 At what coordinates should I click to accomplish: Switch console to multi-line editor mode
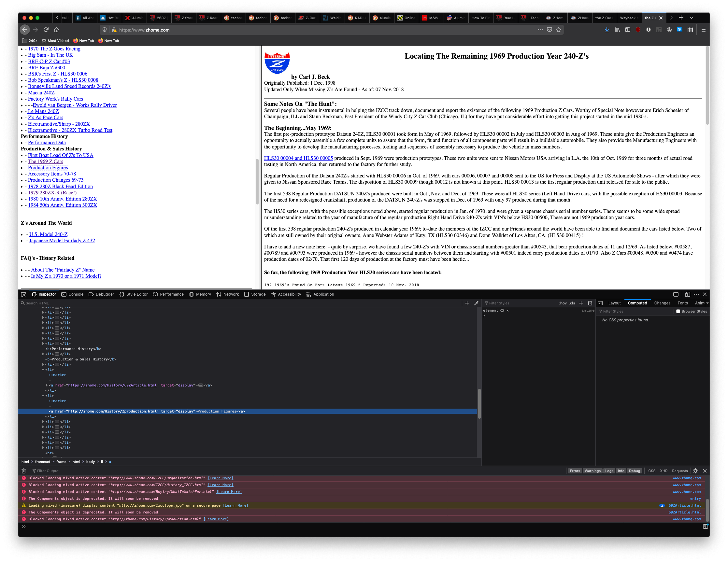point(705,526)
